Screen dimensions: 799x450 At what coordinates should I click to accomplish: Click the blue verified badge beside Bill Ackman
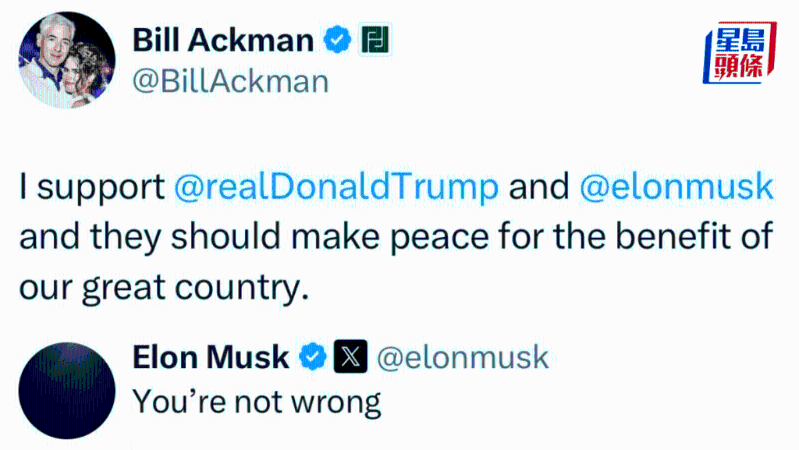pyautogui.click(x=338, y=40)
